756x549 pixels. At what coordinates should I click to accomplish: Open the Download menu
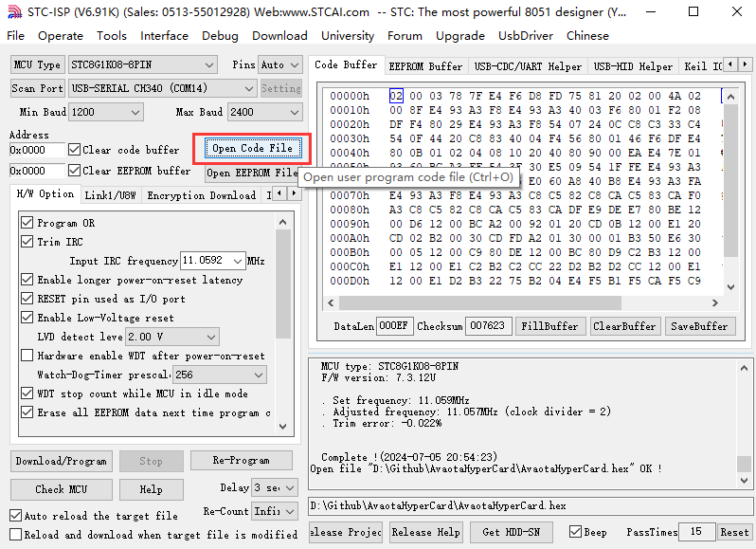(x=279, y=36)
